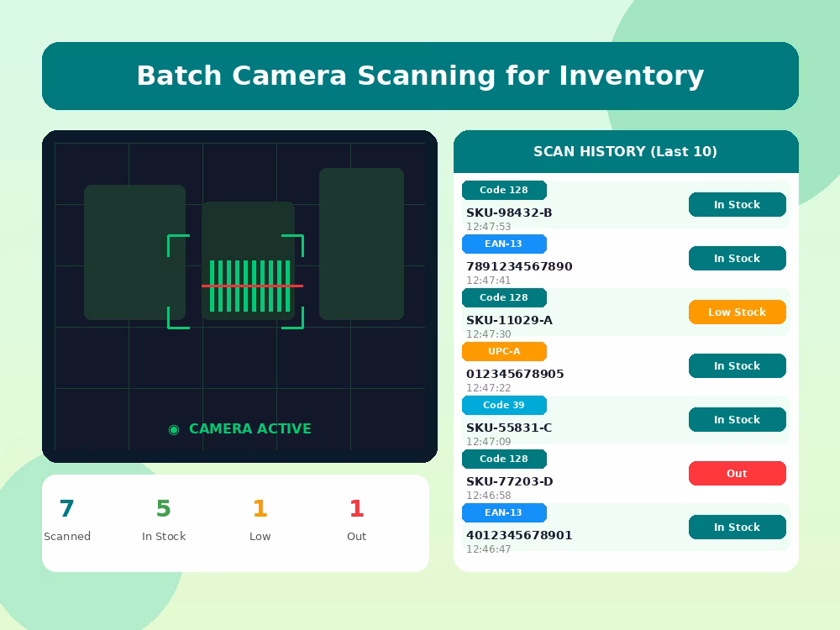
Task: Click the Code 128 tag for SKU-77203-D
Action: [504, 459]
